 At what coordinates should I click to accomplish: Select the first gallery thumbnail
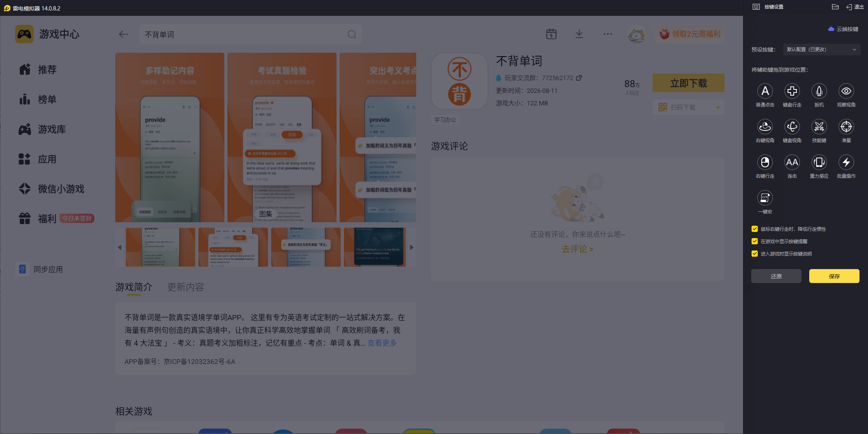(161, 247)
